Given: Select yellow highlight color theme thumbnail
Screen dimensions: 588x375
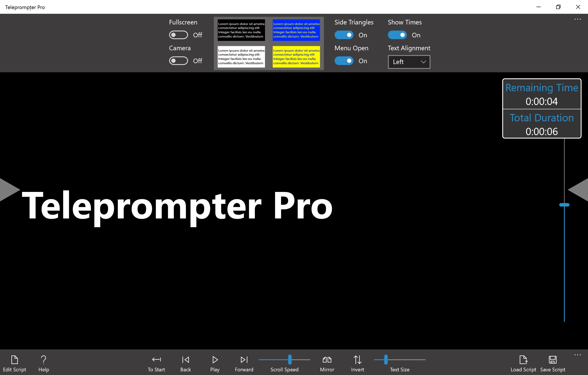Looking at the screenshot, I should point(296,57).
